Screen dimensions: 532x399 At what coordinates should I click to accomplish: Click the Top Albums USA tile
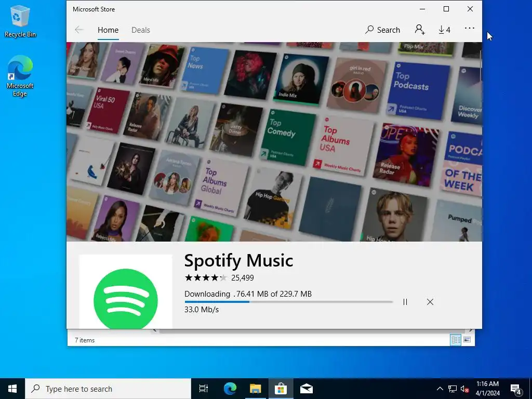pyautogui.click(x=343, y=145)
